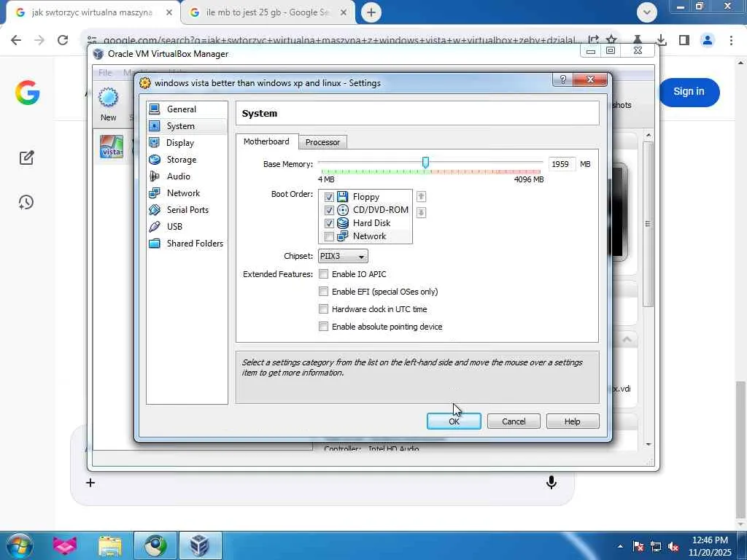Select the 'jak swtorzyc wirtualna maszyna' tab

pos(93,13)
